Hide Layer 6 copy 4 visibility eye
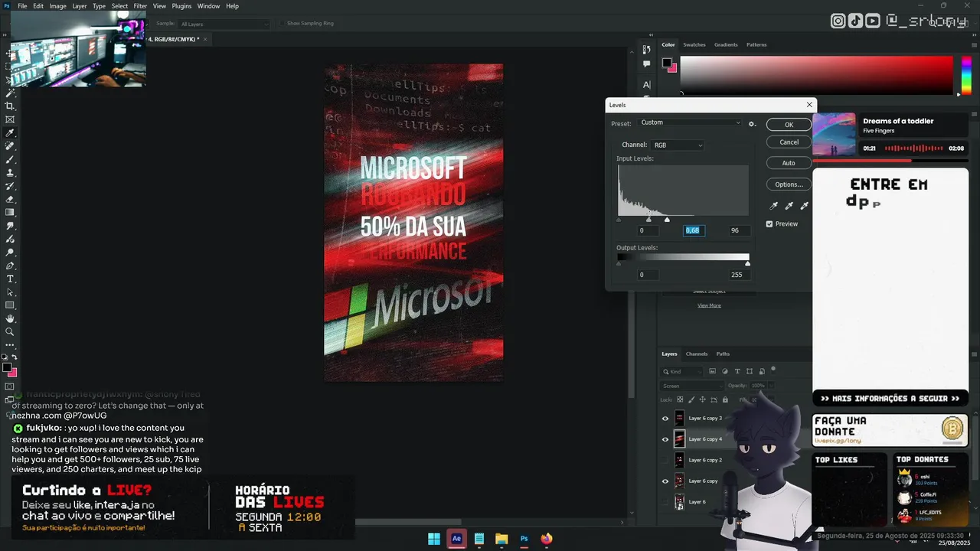The width and height of the screenshot is (980, 551). pos(665,439)
